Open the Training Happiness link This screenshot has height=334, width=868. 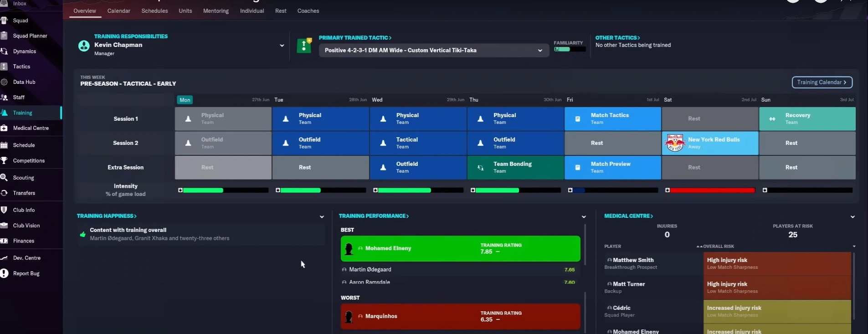(106, 216)
